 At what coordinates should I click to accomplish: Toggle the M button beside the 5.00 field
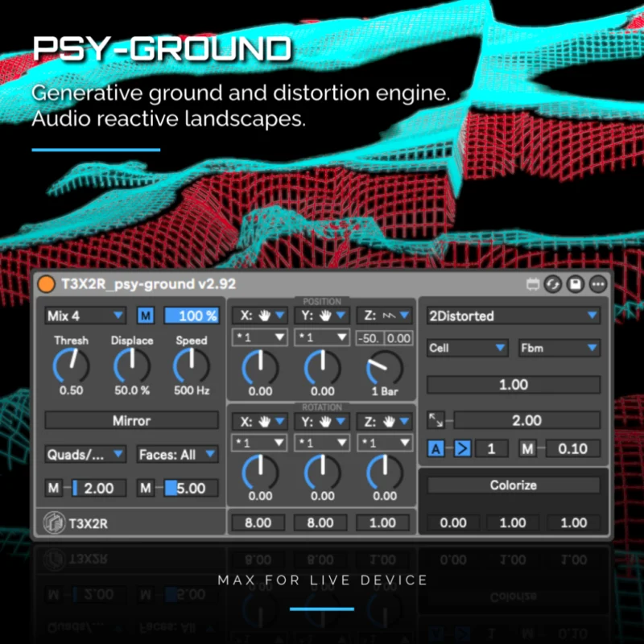coord(146,489)
